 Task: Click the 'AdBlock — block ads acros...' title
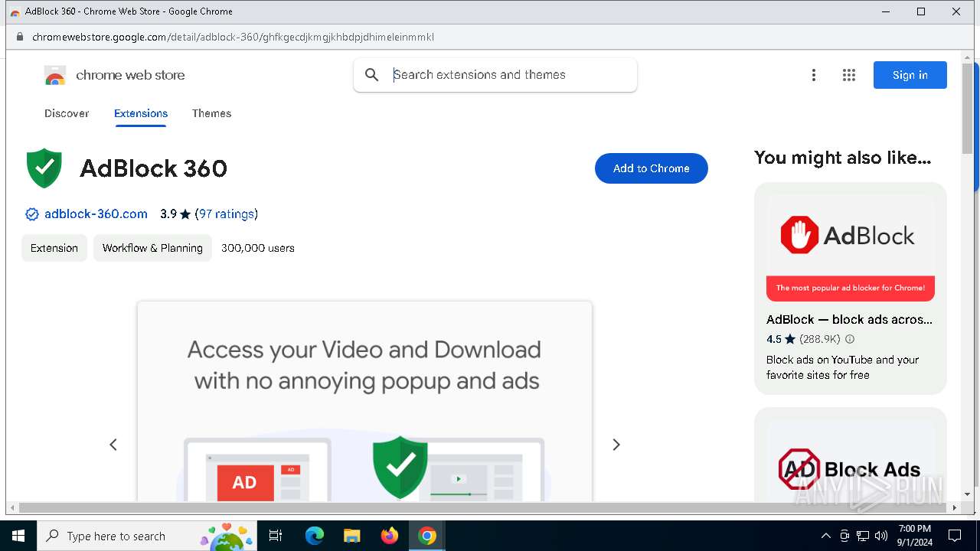point(849,320)
